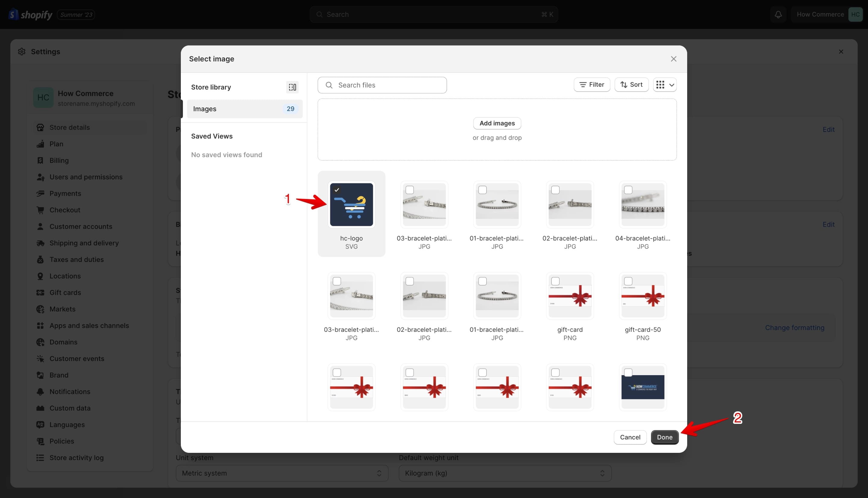Click the Policies icon
Viewport: 868px width, 498px height.
[40, 441]
